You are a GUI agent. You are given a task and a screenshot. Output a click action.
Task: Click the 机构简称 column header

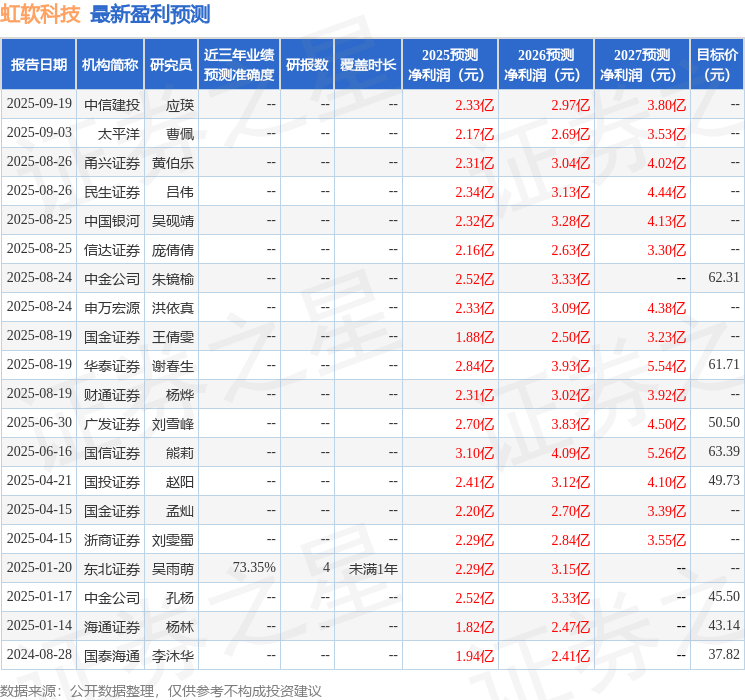tap(110, 65)
